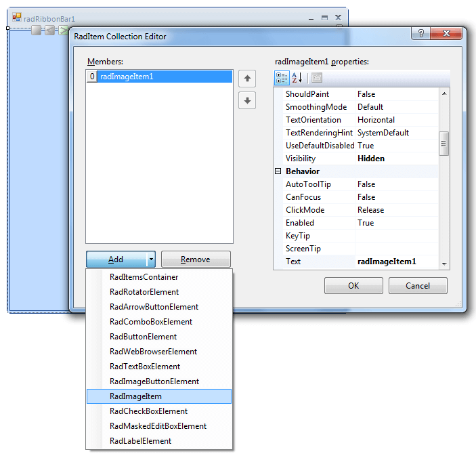Switch property grid to Alphabetical sort
The height and width of the screenshot is (458, 476).
coord(297,78)
